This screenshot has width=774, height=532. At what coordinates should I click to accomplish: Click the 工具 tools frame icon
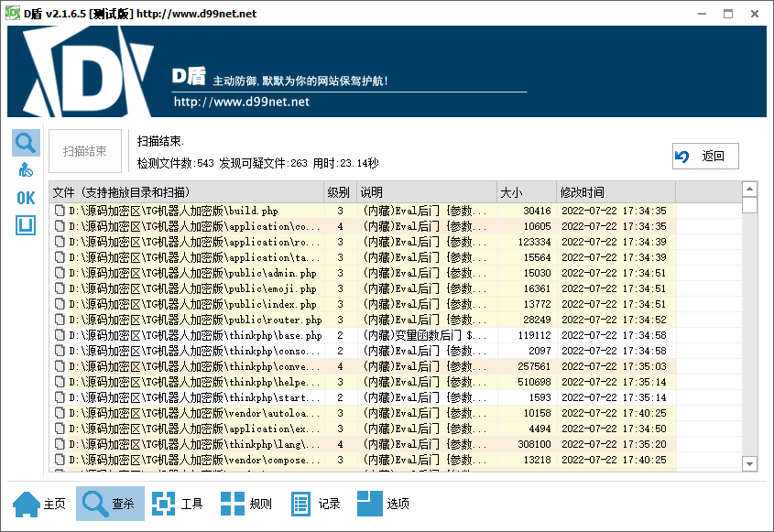tap(163, 504)
